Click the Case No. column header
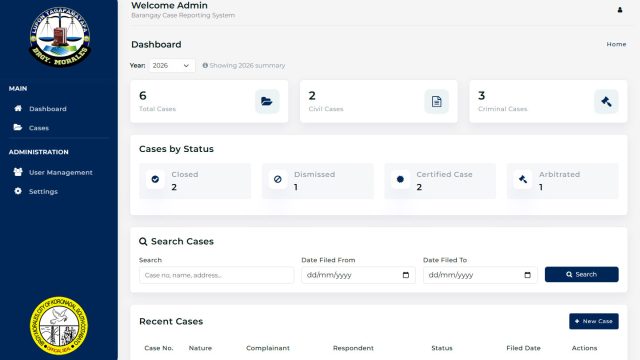Viewport: 640px width, 360px height. 159,348
